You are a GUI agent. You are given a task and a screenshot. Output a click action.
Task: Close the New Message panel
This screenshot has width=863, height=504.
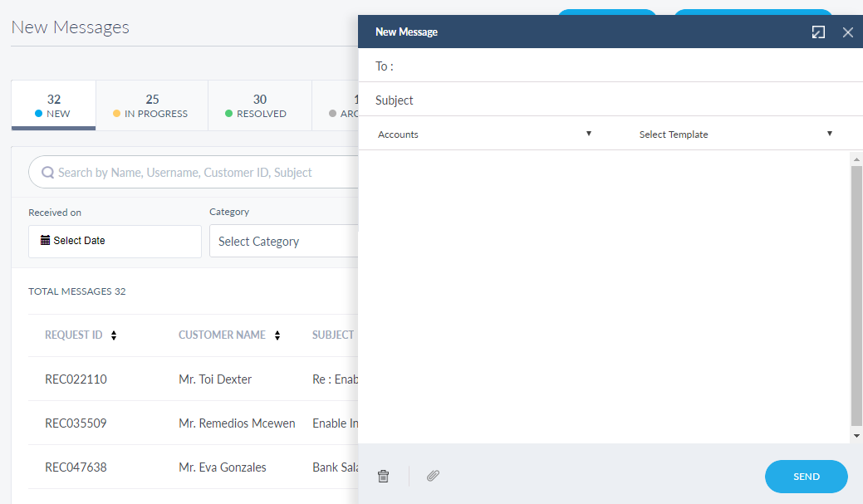(847, 32)
